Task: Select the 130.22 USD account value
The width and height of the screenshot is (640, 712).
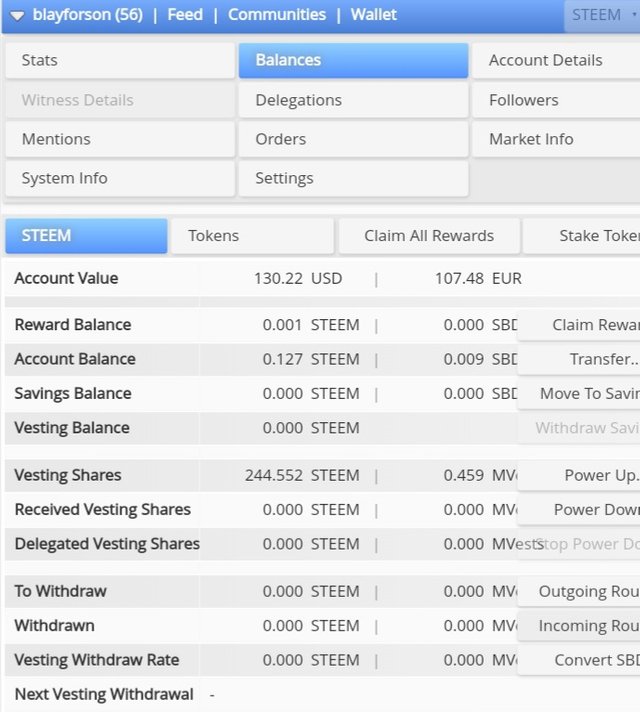Action: [x=298, y=278]
